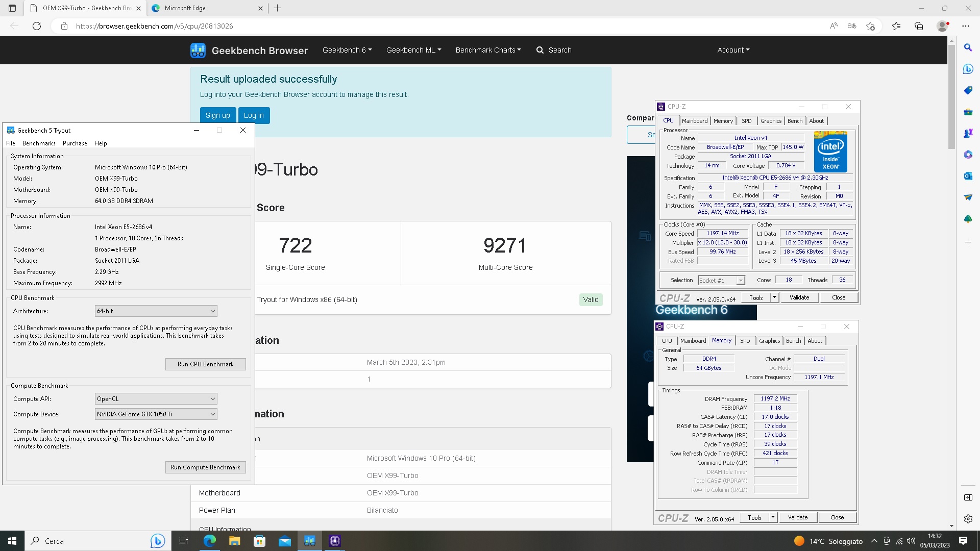Open the Tools dropdown arrow in top CPU-Z
Viewport: 980px width, 551px height.
[x=774, y=297]
